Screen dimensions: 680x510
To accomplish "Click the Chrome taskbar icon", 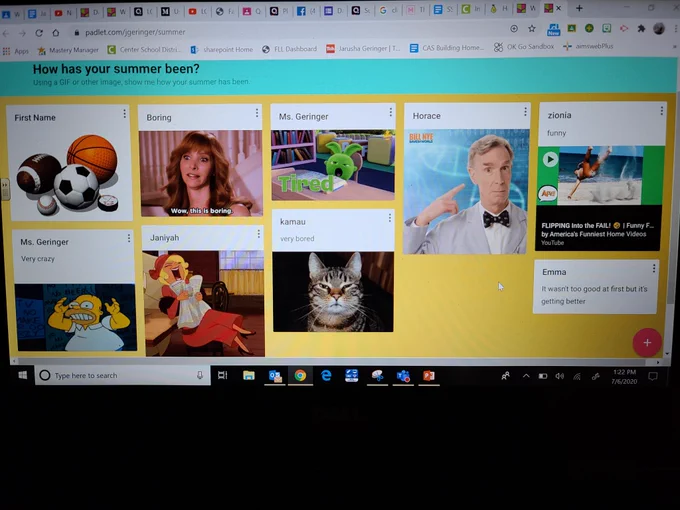I will pos(300,376).
